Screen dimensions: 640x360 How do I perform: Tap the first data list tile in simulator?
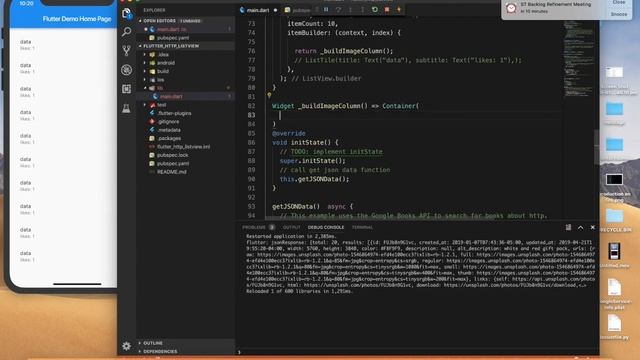[63, 44]
